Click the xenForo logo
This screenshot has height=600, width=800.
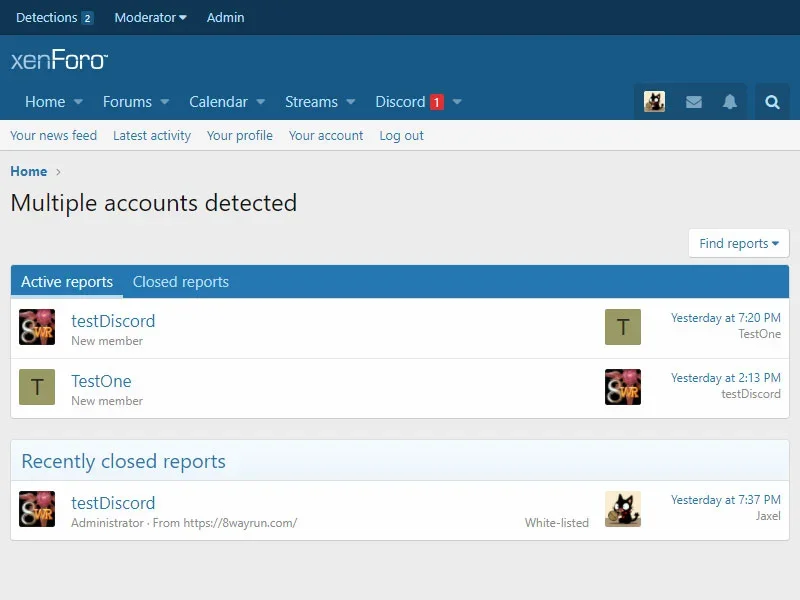[59, 61]
